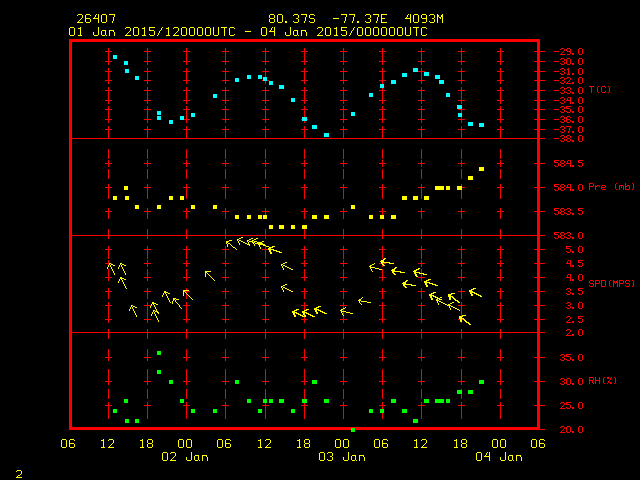This screenshot has height=480, width=640.
Task: Click the RH(%) humidity label
Action: coord(602,381)
